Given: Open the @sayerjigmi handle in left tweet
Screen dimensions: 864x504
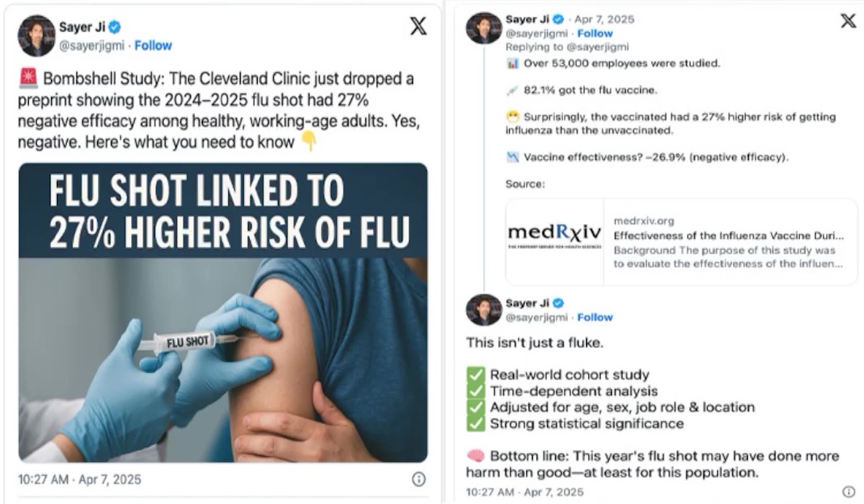Looking at the screenshot, I should tap(93, 45).
